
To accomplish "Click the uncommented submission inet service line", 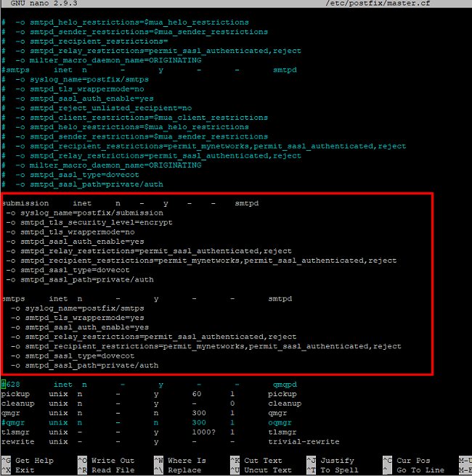I will tap(130, 203).
